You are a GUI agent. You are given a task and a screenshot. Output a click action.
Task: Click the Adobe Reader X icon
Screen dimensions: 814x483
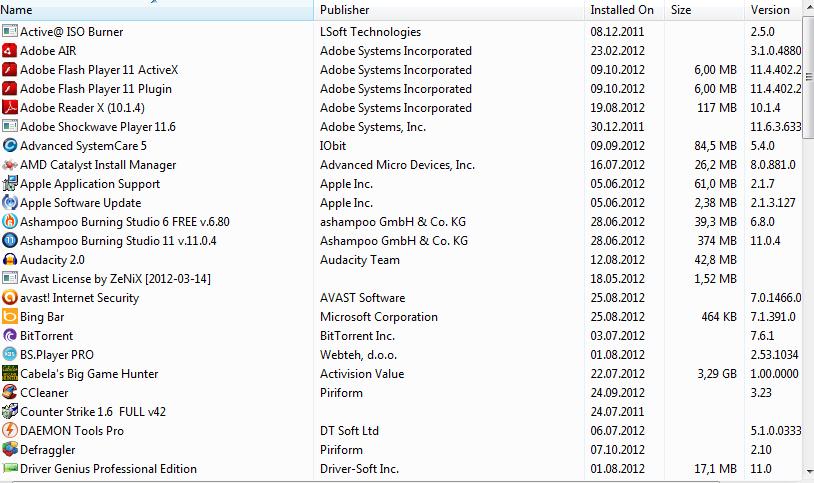tap(10, 108)
